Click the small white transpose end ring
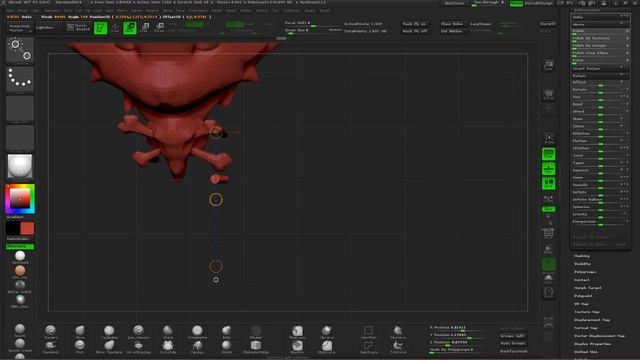 [x=216, y=280]
